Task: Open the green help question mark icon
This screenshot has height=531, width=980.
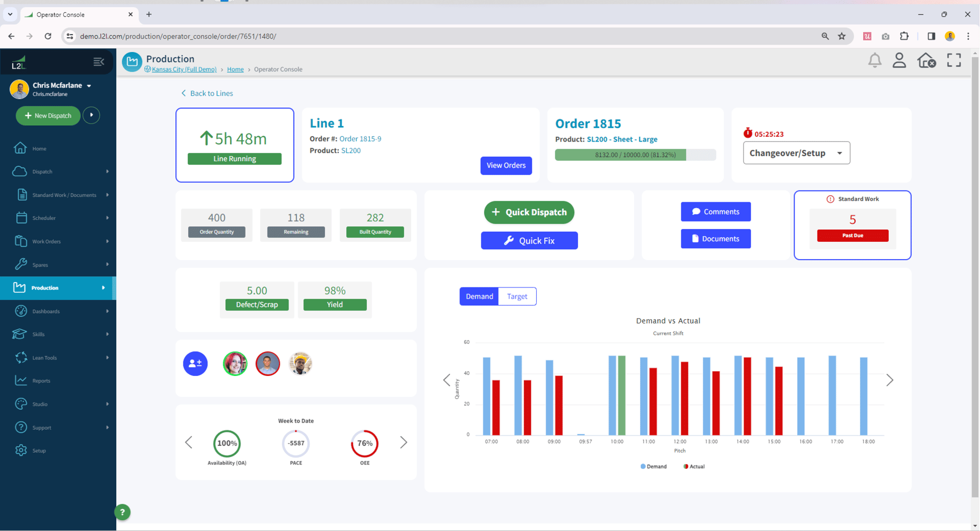Action: (x=122, y=512)
